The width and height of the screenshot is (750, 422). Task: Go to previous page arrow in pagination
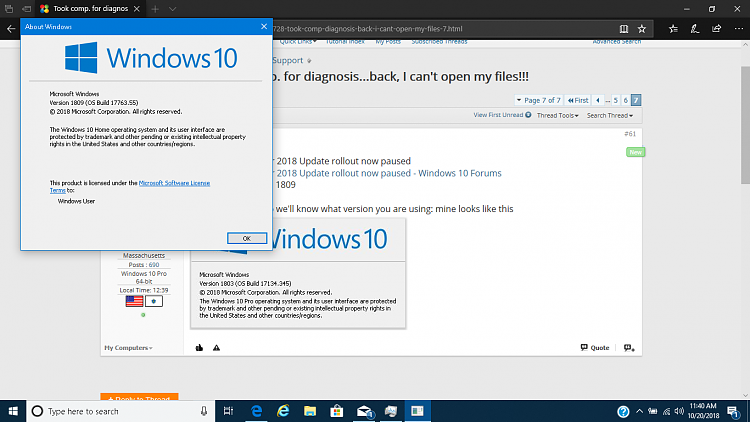[597, 100]
